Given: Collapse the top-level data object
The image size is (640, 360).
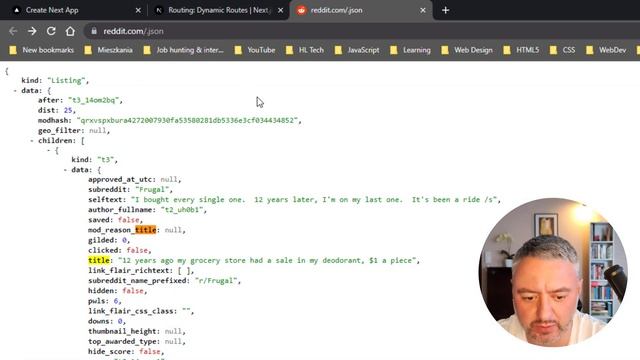Looking at the screenshot, I should [15, 91].
